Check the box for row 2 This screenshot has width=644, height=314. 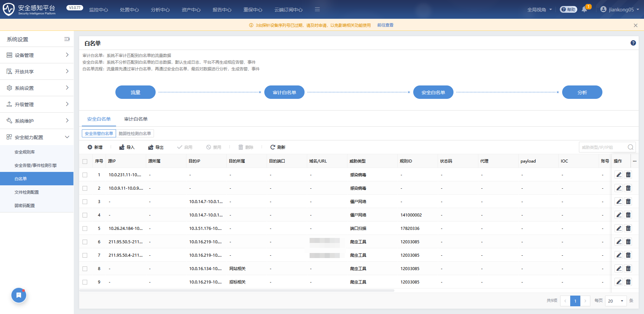(x=85, y=188)
